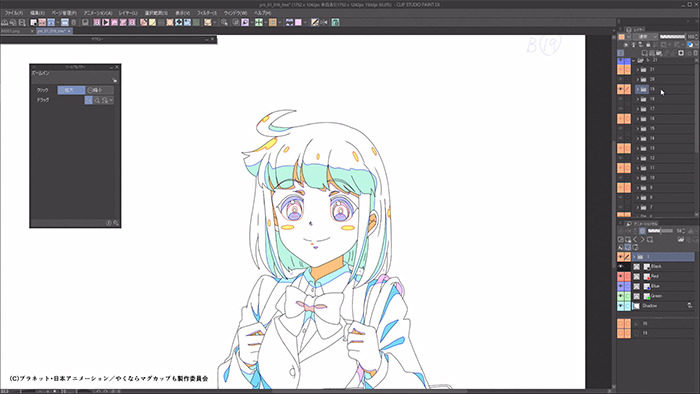Click the new layer folder icon
The width and height of the screenshot is (700, 394).
point(659,53)
